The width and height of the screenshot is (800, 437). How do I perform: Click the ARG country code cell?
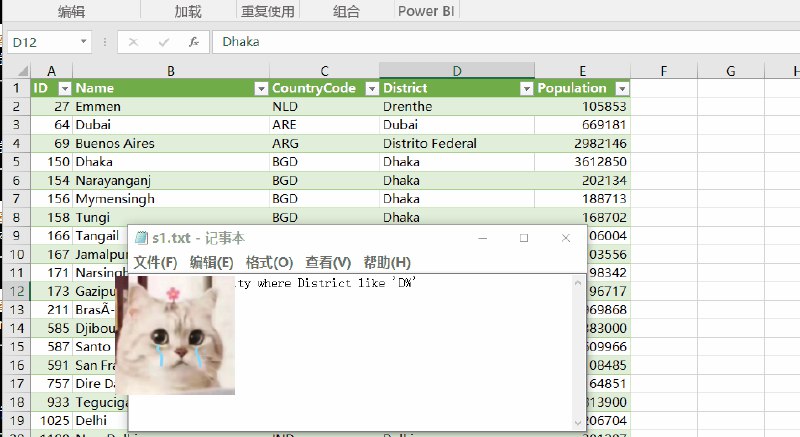(x=324, y=144)
